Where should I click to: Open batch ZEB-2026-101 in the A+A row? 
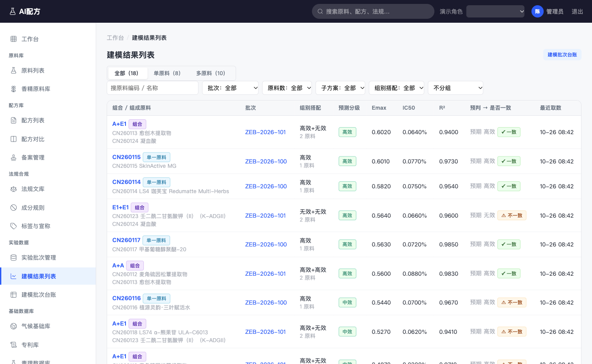(265, 274)
